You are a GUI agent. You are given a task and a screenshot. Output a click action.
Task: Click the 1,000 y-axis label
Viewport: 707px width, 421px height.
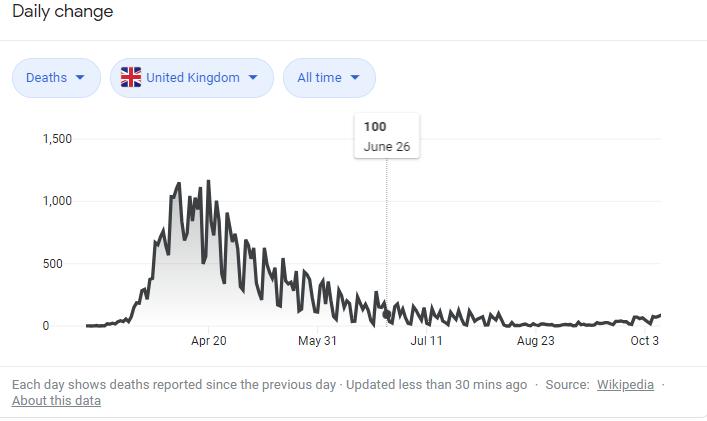57,201
